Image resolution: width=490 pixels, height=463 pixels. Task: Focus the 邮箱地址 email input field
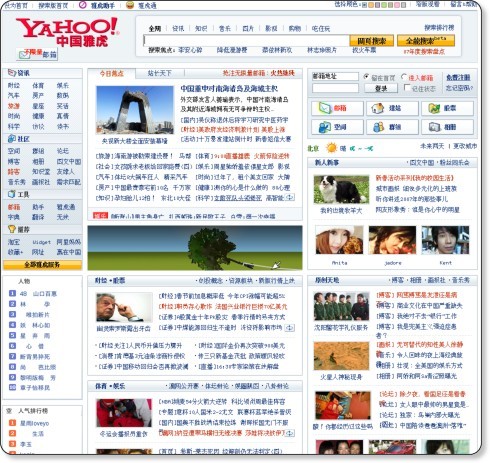pos(335,76)
